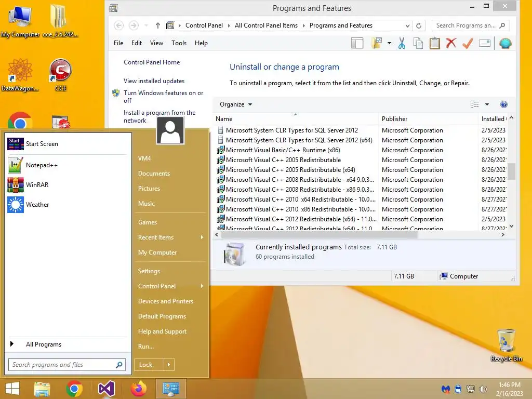Open the CCE desktop shortcut

pos(60,75)
